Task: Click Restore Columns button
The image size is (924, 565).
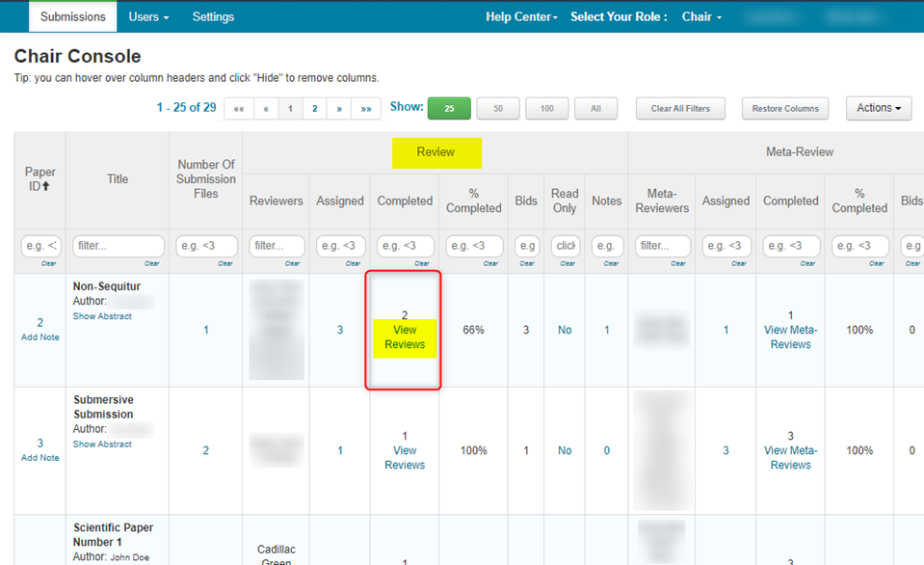Action: pos(785,109)
